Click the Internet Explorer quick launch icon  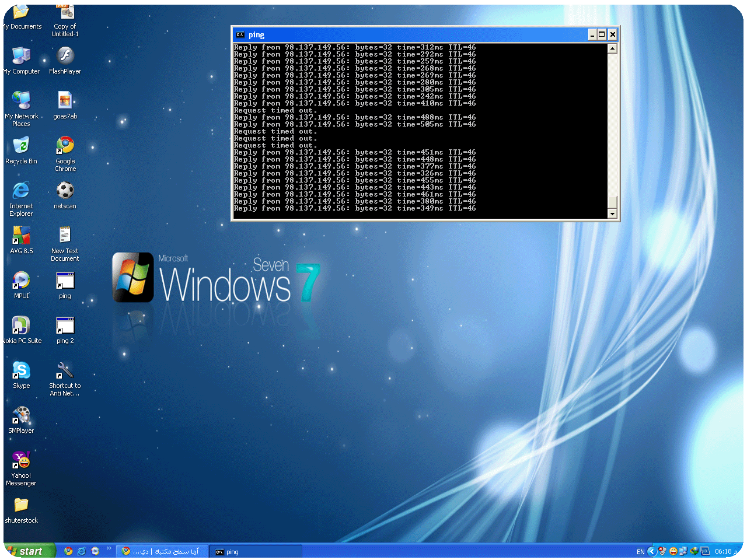[82, 551]
